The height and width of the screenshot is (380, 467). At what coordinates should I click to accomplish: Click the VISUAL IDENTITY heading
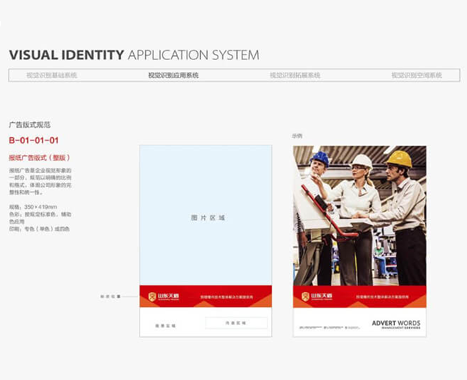click(66, 55)
